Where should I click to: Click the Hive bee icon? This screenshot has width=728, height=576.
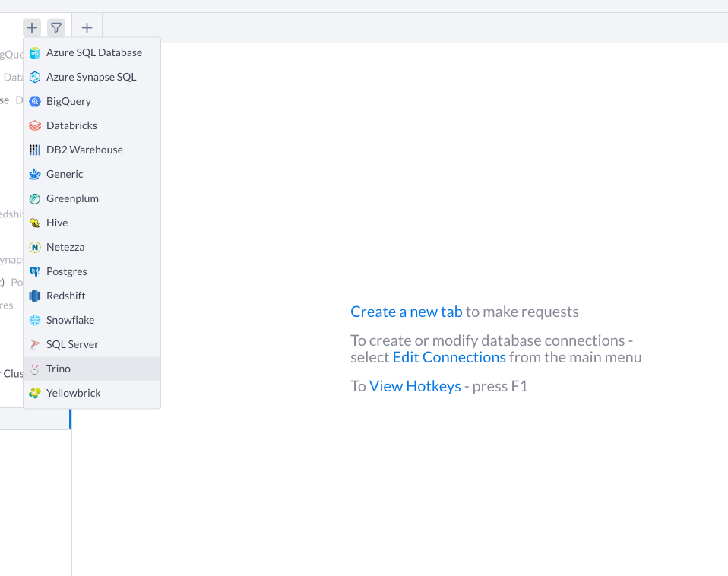click(35, 223)
